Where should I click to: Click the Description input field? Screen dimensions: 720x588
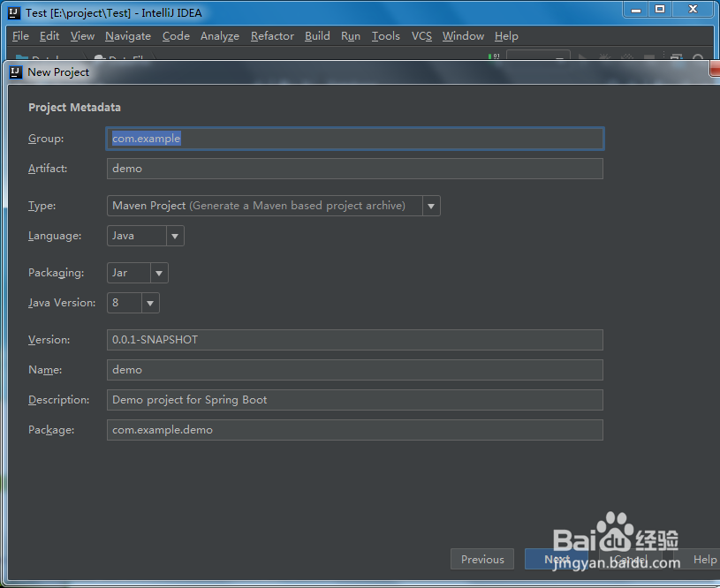[355, 400]
